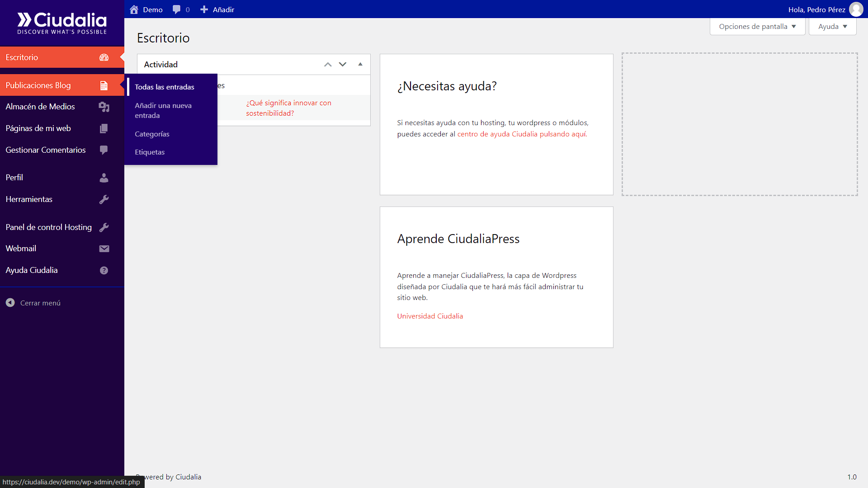Expand the Ayuda dropdown
Image resolution: width=868 pixels, height=488 pixels.
click(x=832, y=26)
